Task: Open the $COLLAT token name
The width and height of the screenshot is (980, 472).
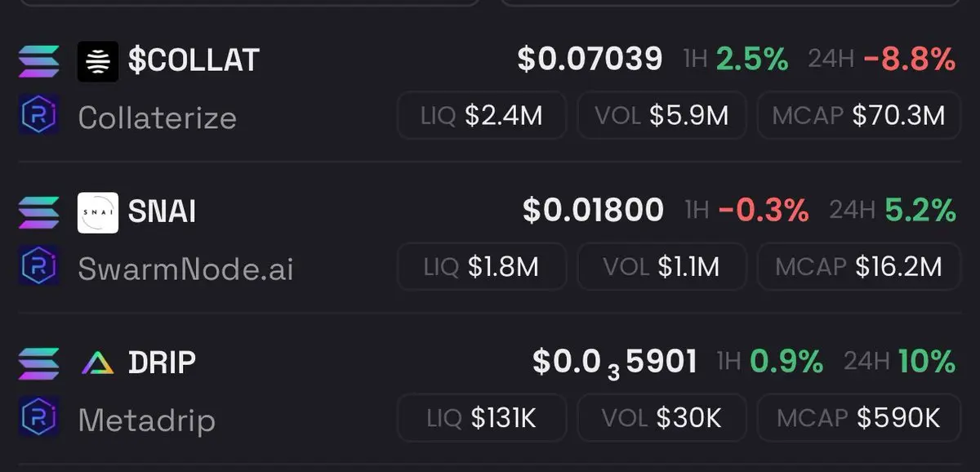Action: [x=194, y=60]
